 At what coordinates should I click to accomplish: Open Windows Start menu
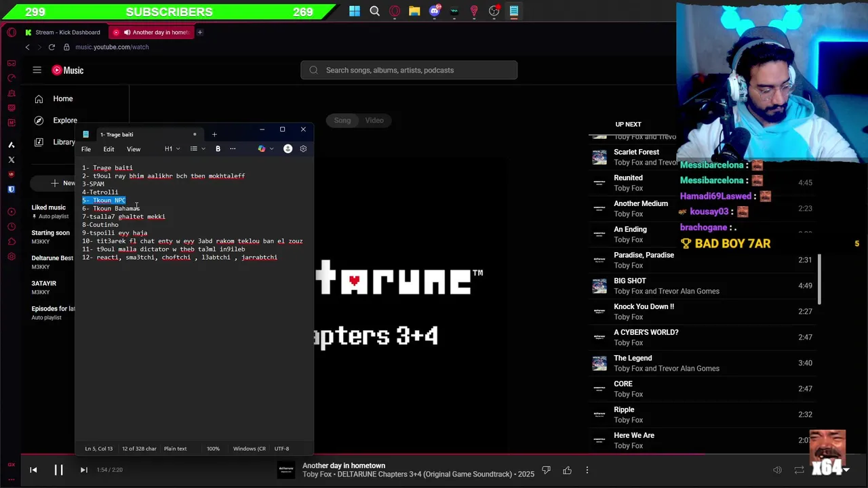click(355, 11)
